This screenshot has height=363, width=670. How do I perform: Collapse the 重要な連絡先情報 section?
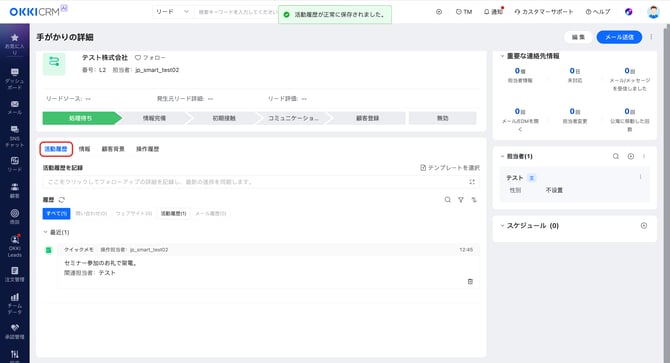(502, 56)
